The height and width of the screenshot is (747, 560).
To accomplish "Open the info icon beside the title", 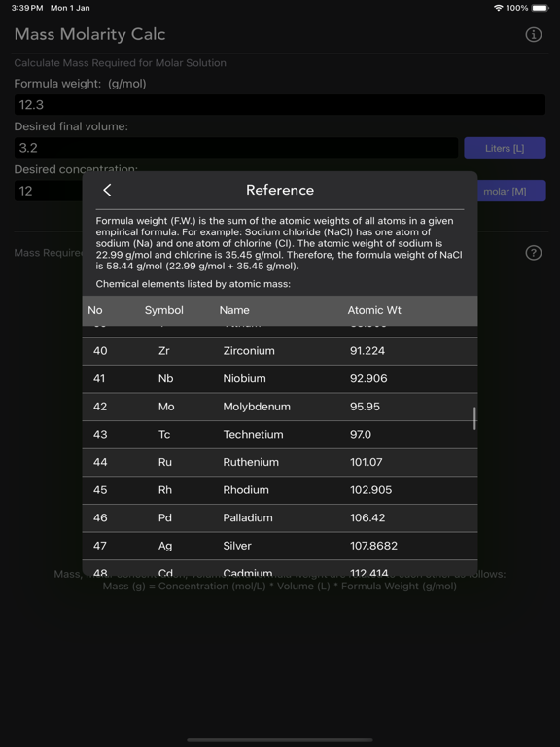I will click(x=534, y=34).
